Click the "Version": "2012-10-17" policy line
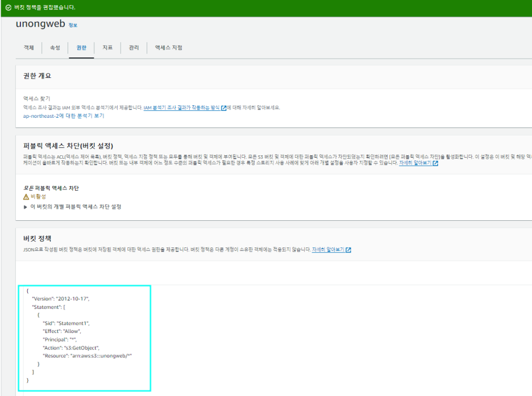Viewport: 532px width, 396px height. coord(60,299)
